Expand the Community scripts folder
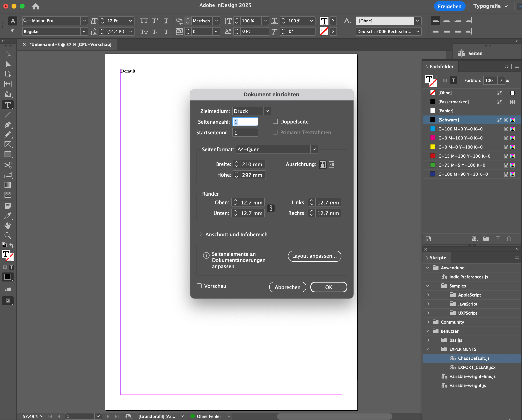522x420 pixels. (428, 322)
